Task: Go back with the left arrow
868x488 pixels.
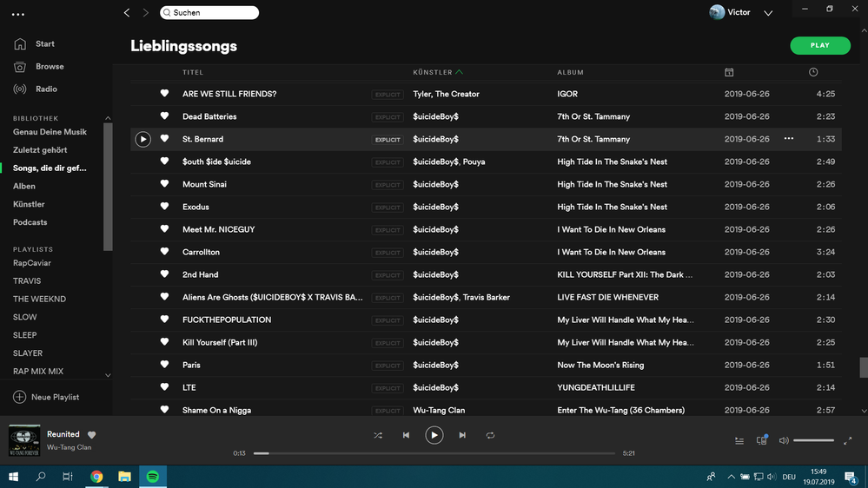Action: [x=127, y=12]
